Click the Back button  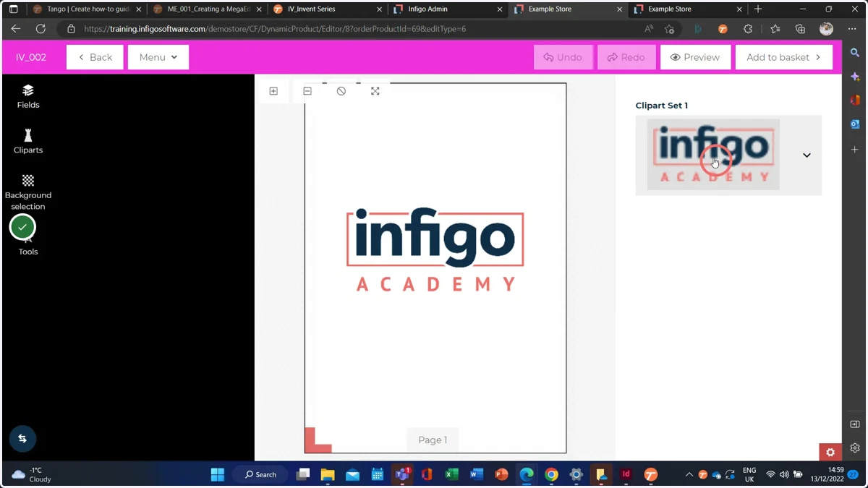(x=95, y=57)
